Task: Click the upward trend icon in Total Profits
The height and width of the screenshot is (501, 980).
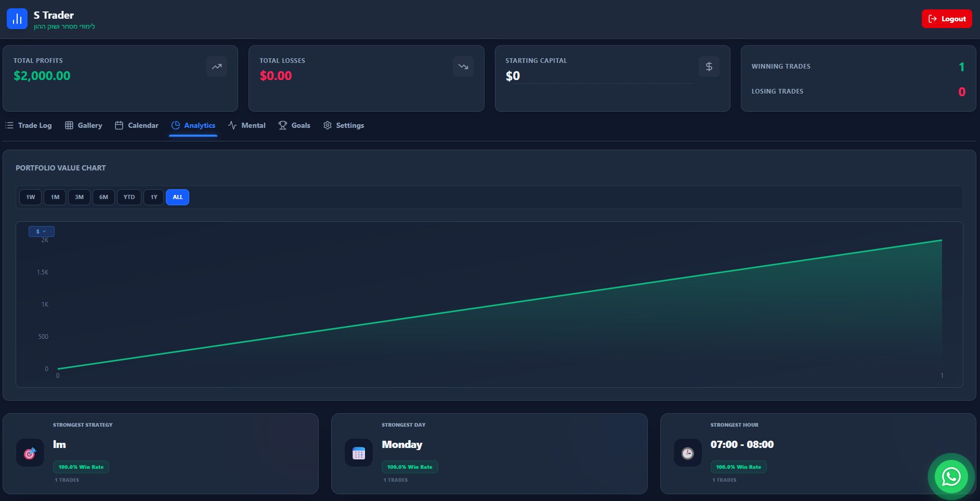Action: point(217,67)
